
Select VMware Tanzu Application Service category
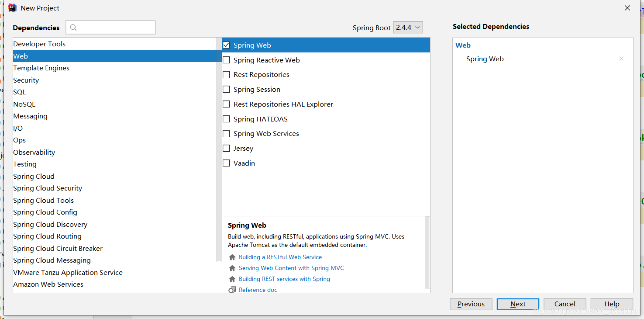click(x=114, y=273)
